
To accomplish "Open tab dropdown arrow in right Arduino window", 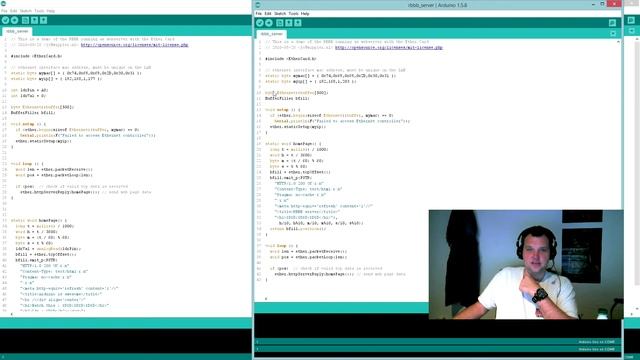I will (x=613, y=33).
